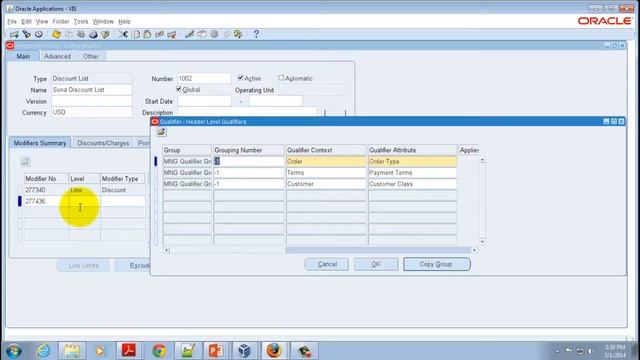The height and width of the screenshot is (360, 640).
Task: Open the Folder menu
Action: [x=61, y=21]
